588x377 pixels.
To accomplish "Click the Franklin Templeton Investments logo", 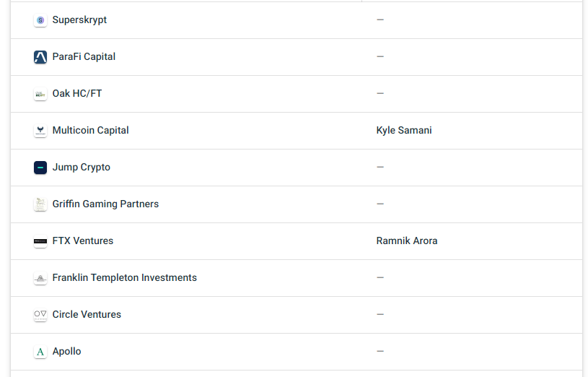I will click(x=40, y=278).
